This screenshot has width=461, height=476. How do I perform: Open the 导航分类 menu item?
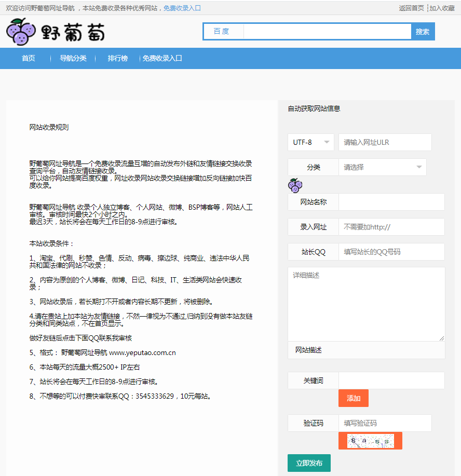73,59
